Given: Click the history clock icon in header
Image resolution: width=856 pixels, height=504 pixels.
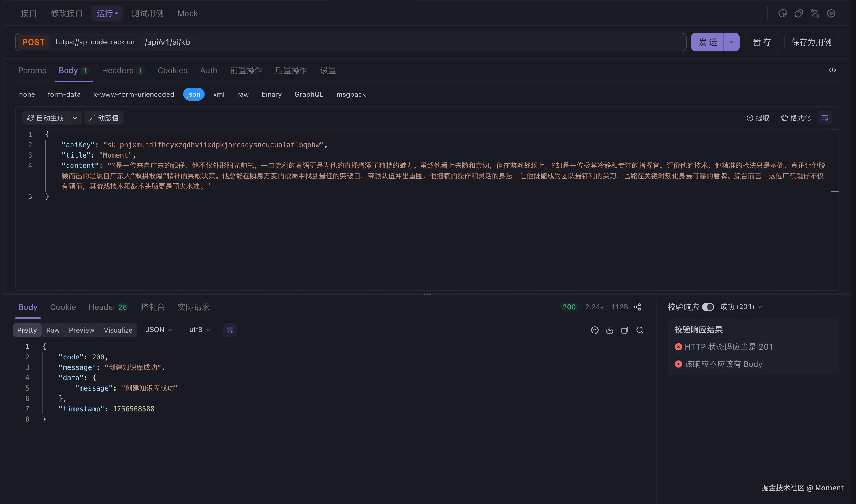Looking at the screenshot, I should tap(782, 13).
